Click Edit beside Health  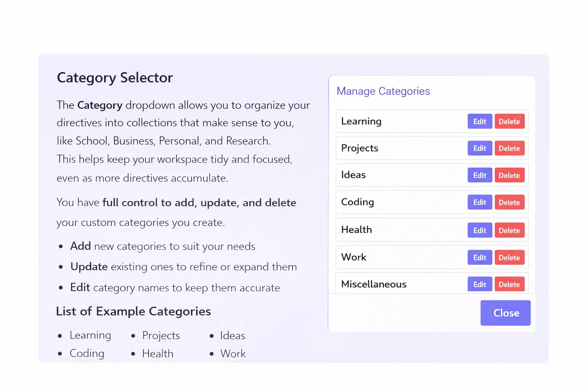coord(479,230)
